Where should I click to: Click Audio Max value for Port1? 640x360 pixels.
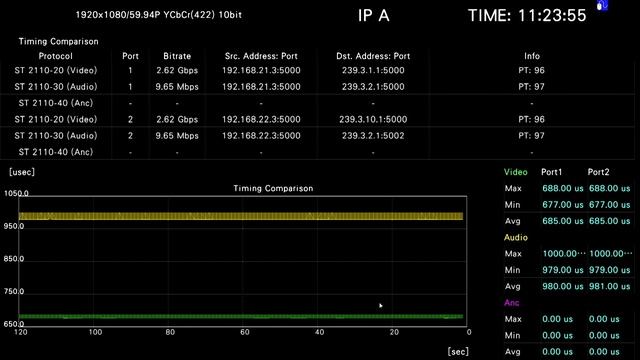pos(564,253)
